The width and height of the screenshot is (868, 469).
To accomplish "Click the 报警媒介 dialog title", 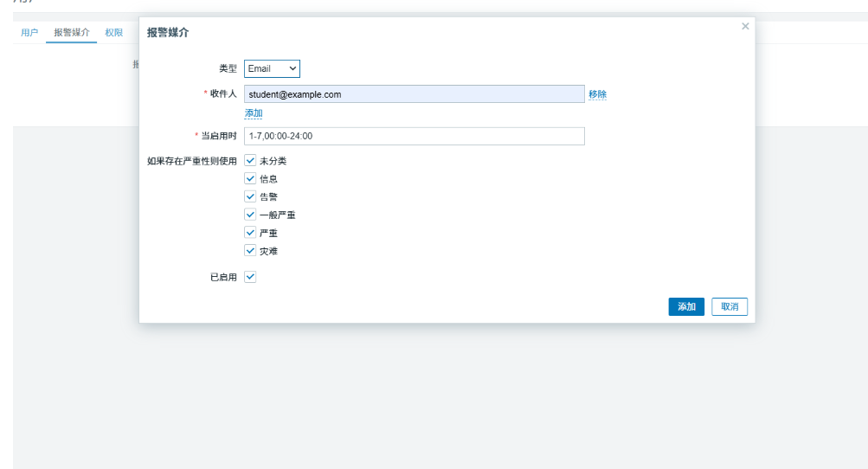I will click(x=168, y=33).
